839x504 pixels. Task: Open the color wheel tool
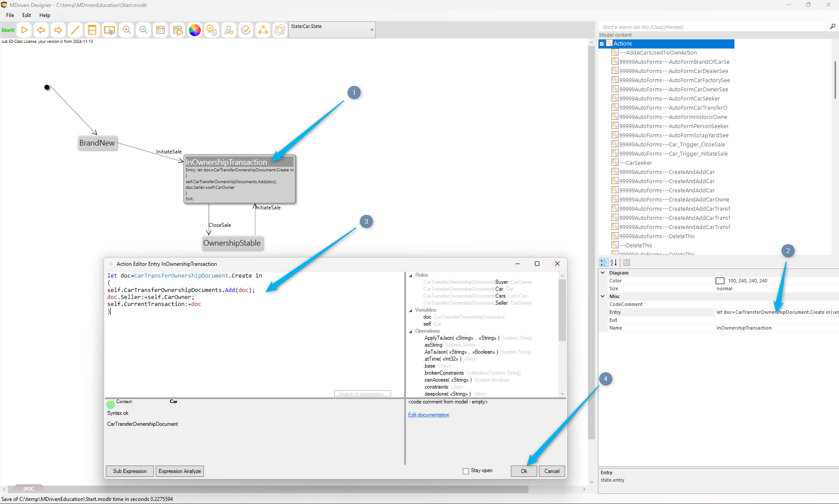tap(195, 30)
